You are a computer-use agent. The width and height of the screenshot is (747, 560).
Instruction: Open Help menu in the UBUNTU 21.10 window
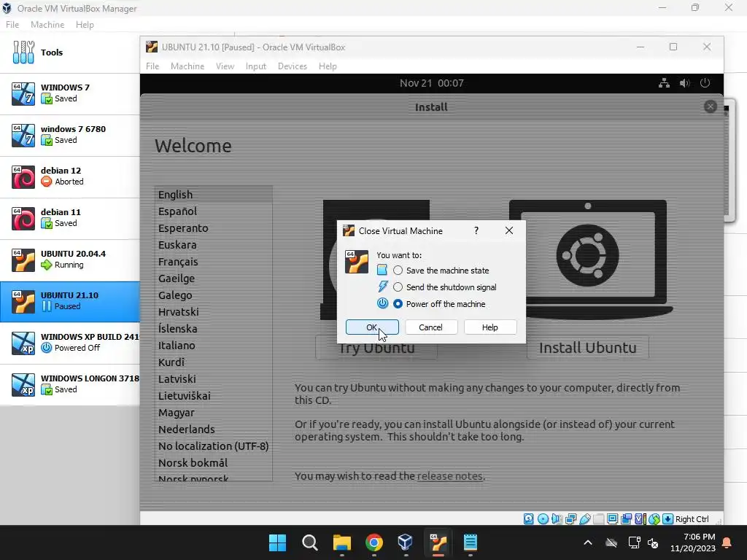tap(328, 66)
